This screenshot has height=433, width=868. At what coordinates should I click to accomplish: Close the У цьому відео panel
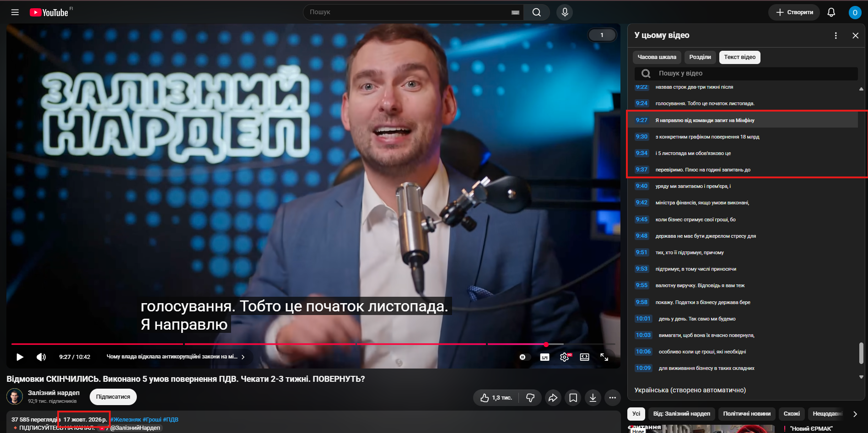click(855, 35)
